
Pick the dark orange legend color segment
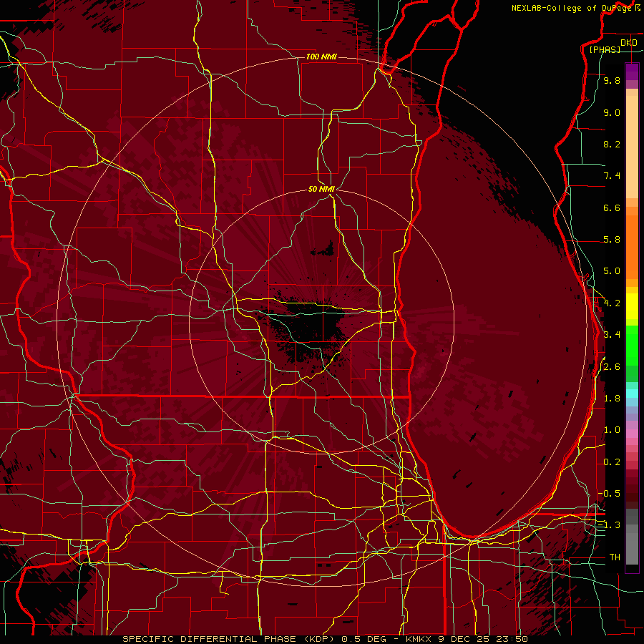(632, 246)
